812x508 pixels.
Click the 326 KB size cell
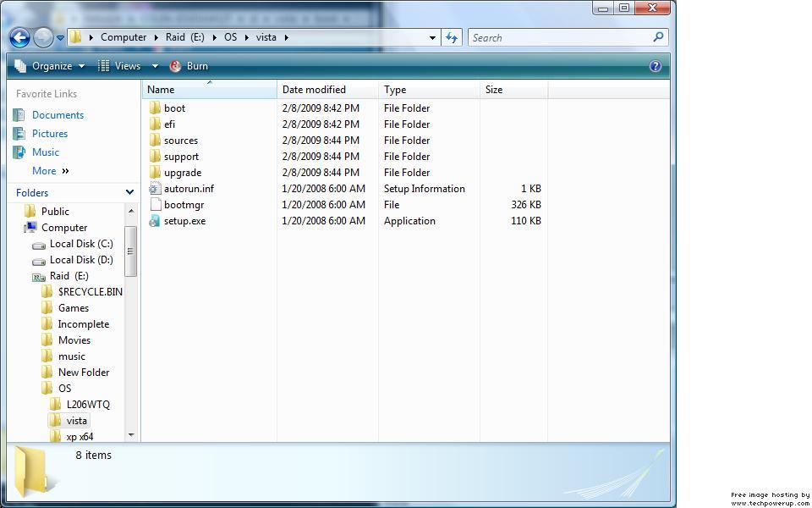coord(525,205)
